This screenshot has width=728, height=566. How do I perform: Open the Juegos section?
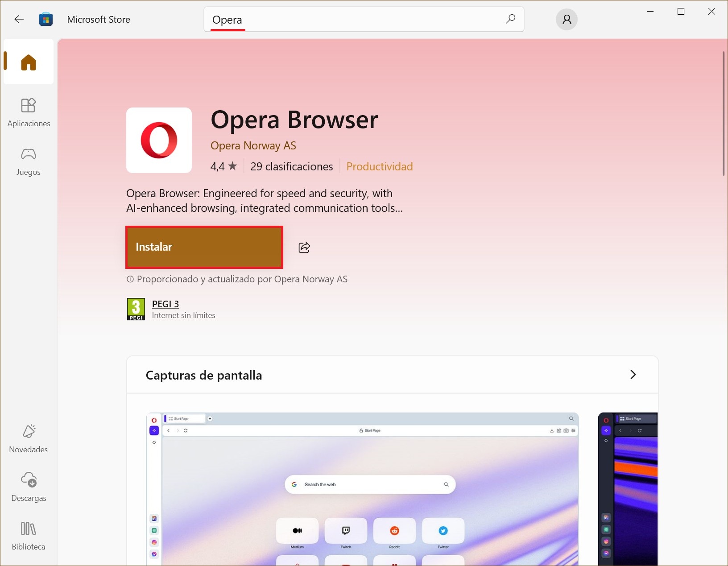point(29,161)
